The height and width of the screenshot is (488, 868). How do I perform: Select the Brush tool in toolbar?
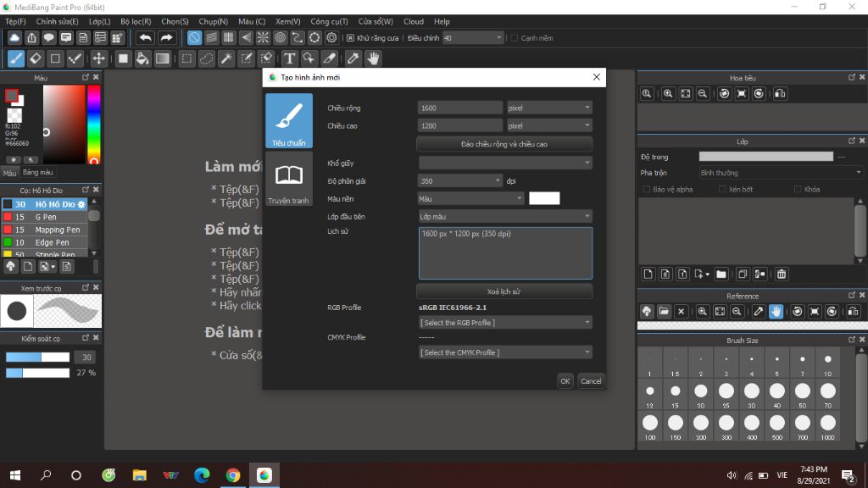point(15,58)
